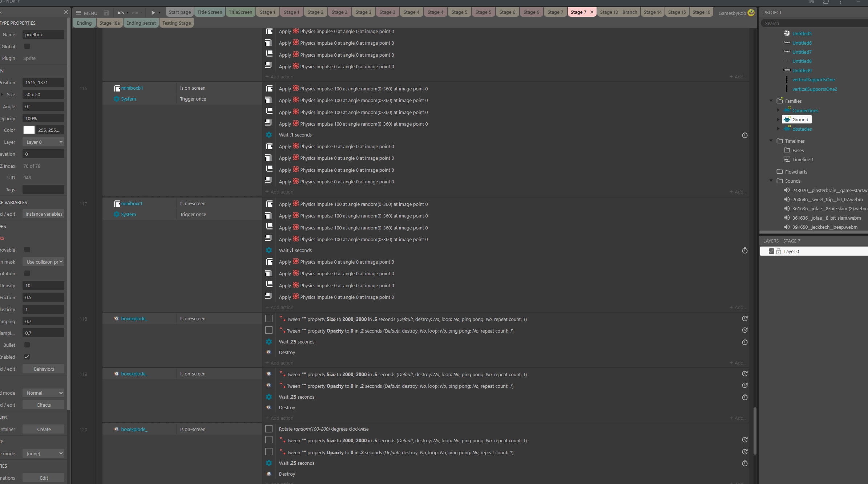Open the Blend mode dropdown showing Normal

click(x=43, y=393)
